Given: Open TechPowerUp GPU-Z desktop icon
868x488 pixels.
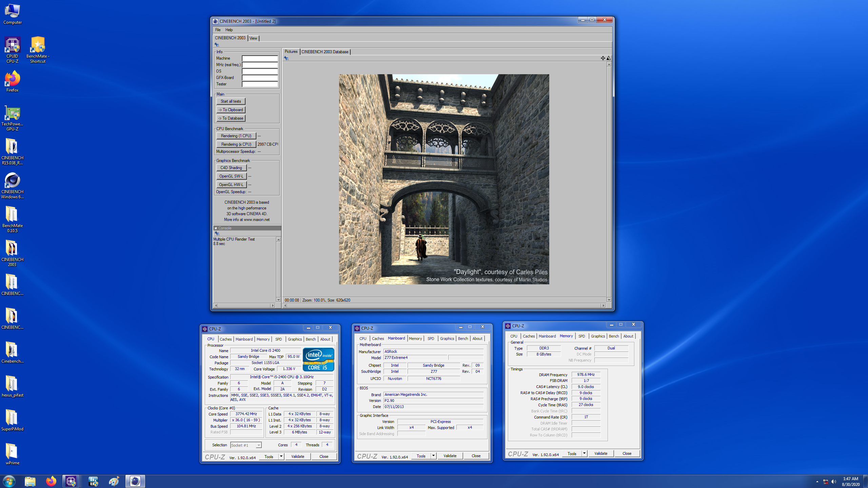Looking at the screenshot, I should click(x=13, y=118).
